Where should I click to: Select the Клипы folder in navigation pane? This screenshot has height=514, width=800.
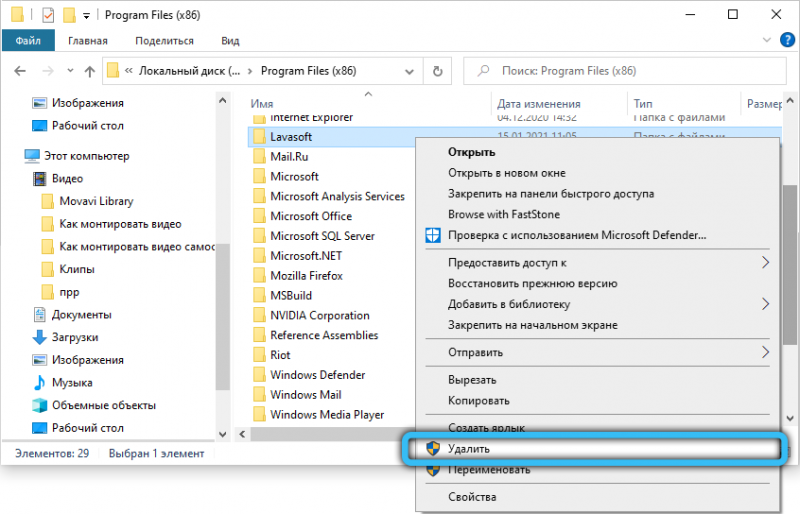77,269
